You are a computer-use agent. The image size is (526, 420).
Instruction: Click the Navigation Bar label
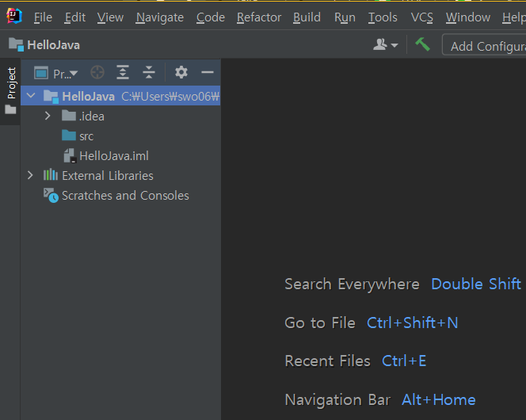click(337, 400)
